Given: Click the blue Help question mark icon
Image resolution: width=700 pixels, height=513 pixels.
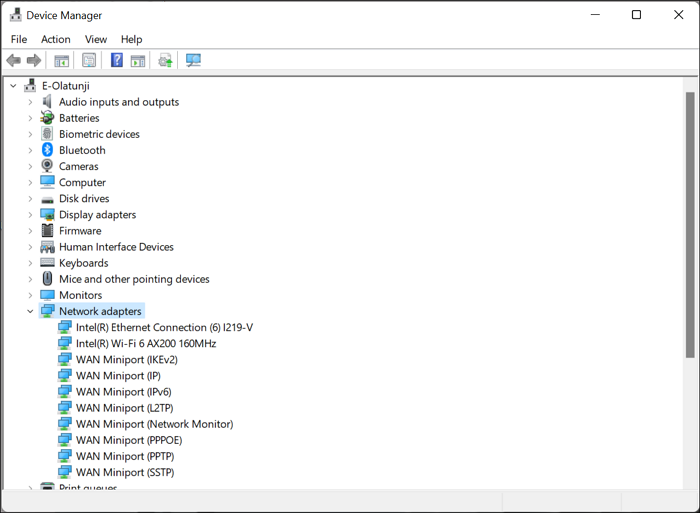Looking at the screenshot, I should click(117, 60).
